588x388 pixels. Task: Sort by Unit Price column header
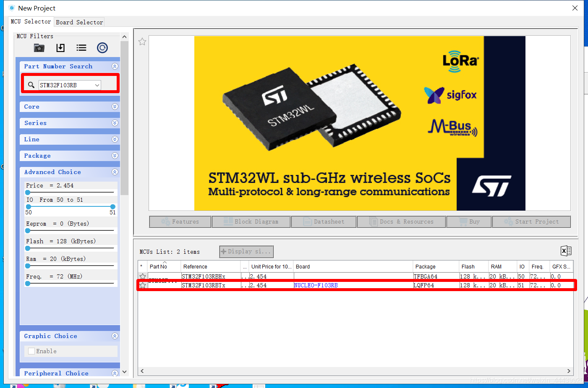(271, 266)
